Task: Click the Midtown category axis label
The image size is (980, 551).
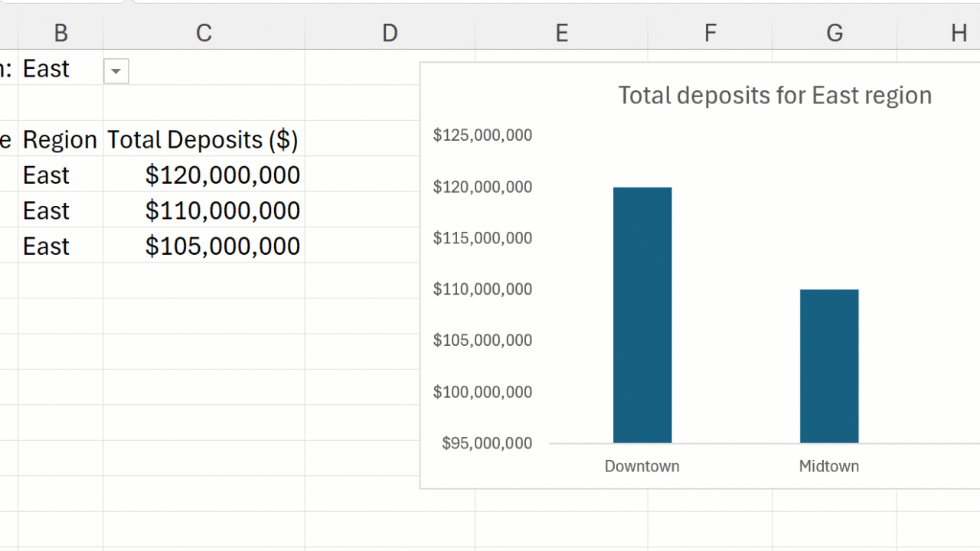Action: pos(828,466)
